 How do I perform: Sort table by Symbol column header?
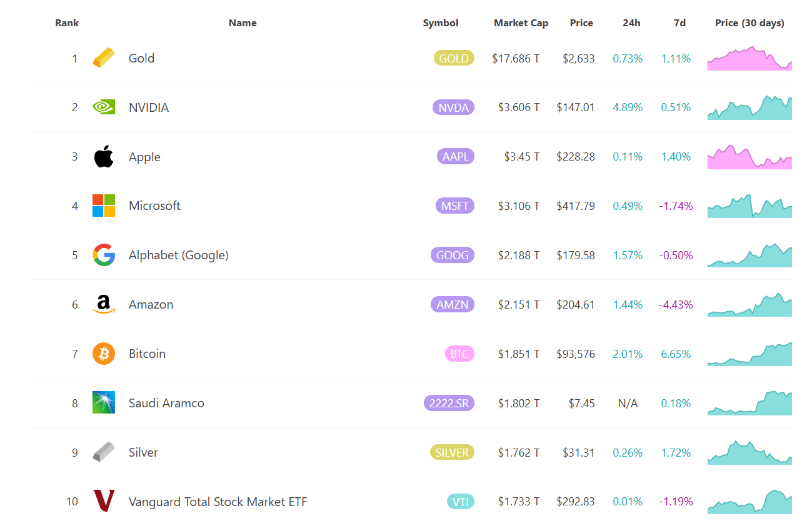[441, 23]
